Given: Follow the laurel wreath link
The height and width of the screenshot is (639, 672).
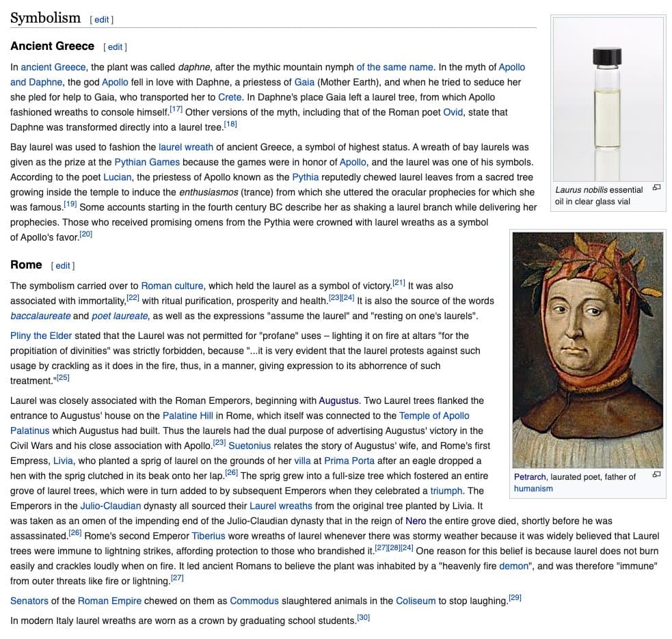Looking at the screenshot, I should click(186, 147).
